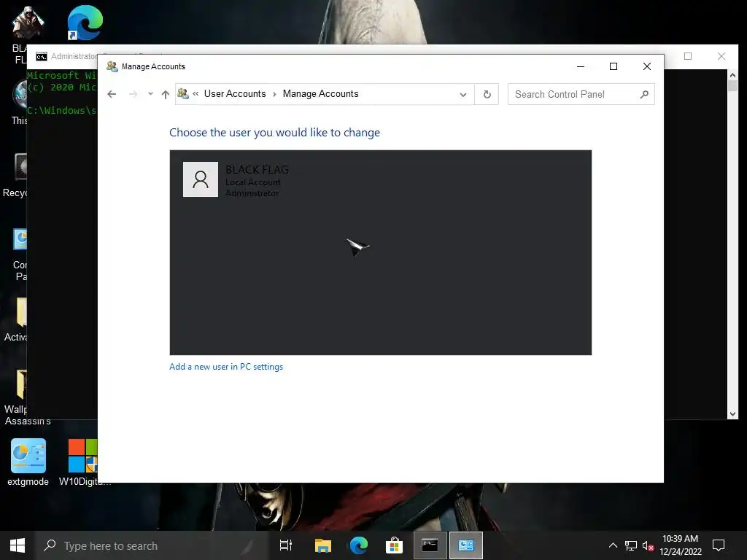Maximize the Manage Accounts window
This screenshot has width=747, height=560.
click(614, 66)
